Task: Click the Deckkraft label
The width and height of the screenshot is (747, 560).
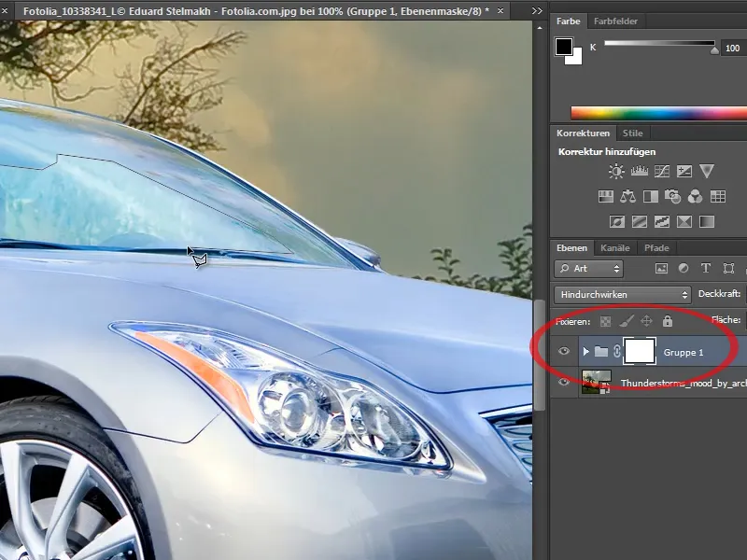Action: click(x=719, y=294)
